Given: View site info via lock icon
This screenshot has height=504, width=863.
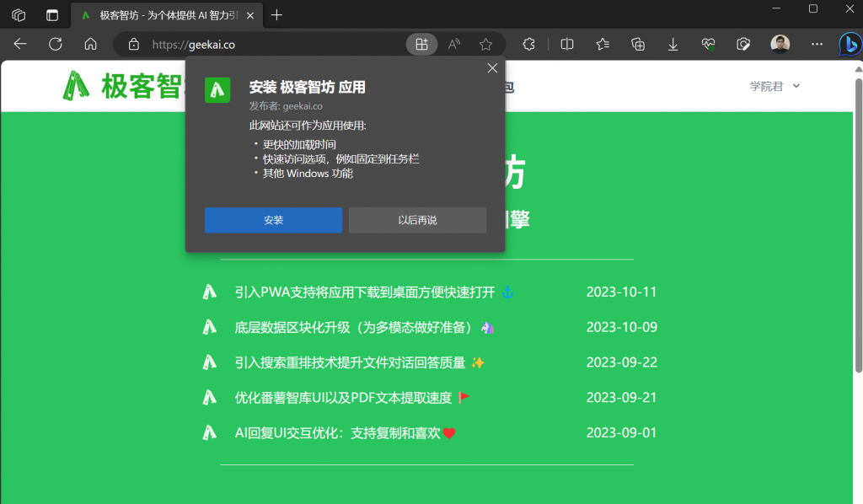Looking at the screenshot, I should [134, 45].
